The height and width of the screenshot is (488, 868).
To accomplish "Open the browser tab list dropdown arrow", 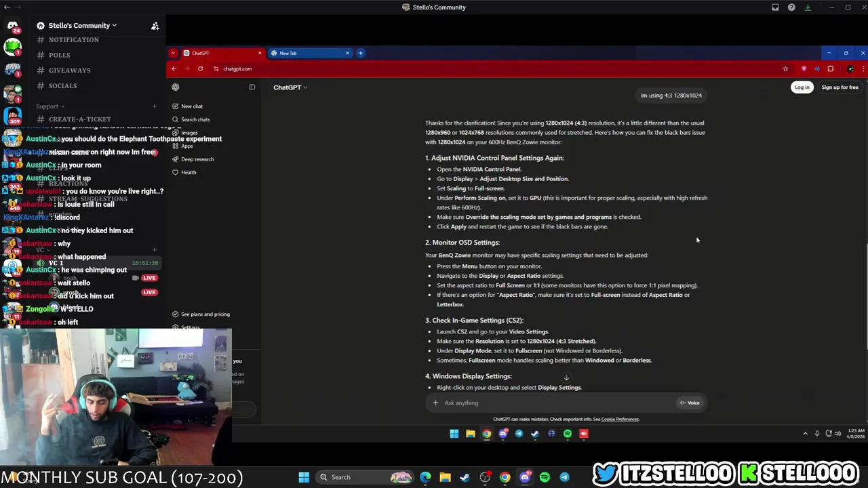I will pyautogui.click(x=174, y=53).
